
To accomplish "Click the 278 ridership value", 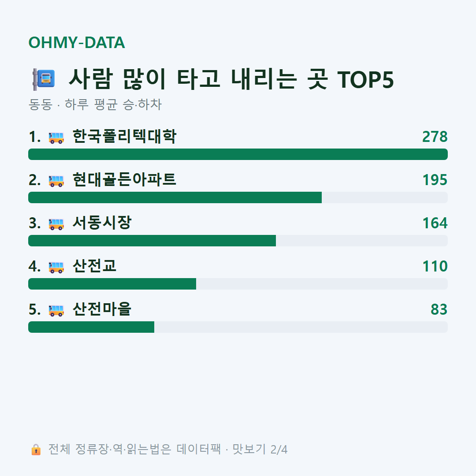I will pyautogui.click(x=435, y=137).
